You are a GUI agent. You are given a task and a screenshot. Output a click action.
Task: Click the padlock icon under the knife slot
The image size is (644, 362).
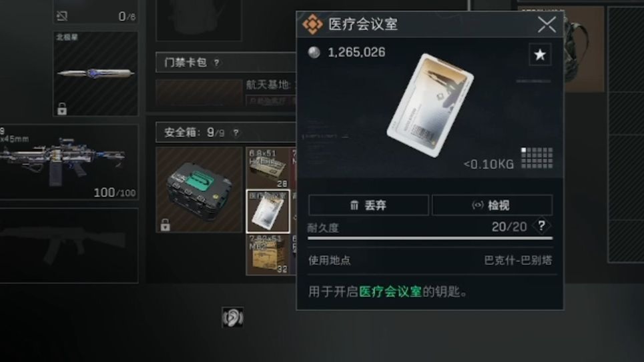pyautogui.click(x=62, y=109)
